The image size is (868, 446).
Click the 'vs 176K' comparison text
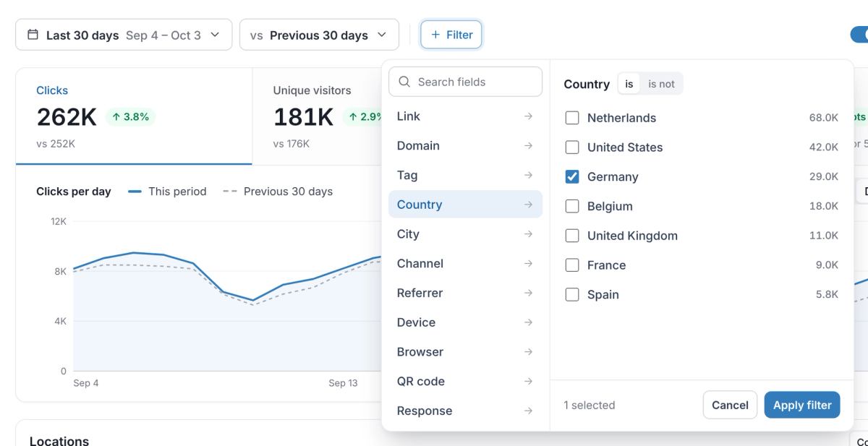pyautogui.click(x=292, y=144)
